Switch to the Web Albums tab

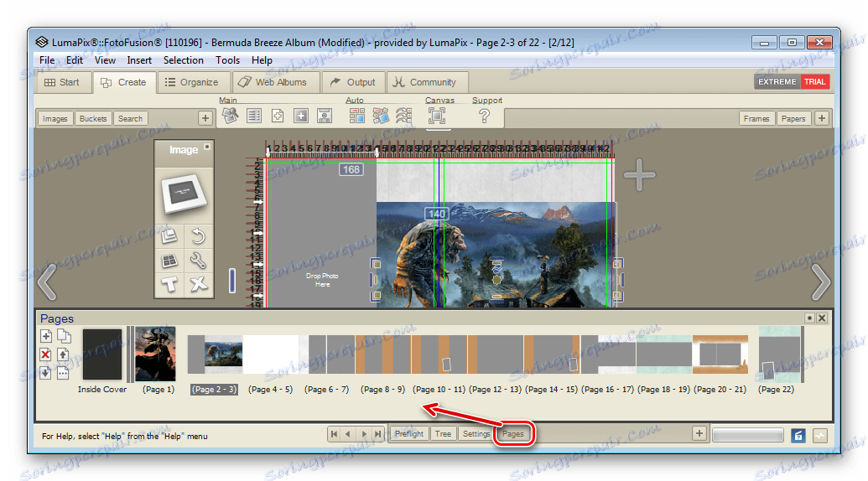[x=274, y=82]
